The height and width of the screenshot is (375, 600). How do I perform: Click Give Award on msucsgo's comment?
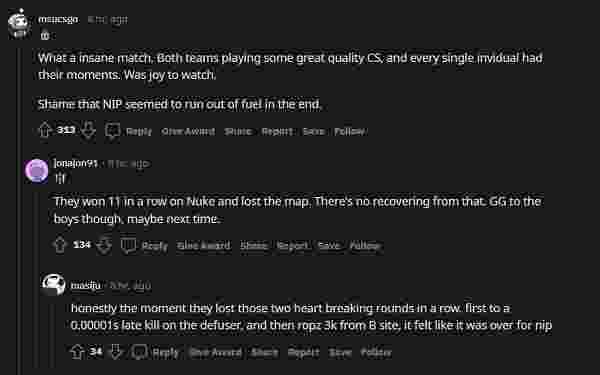pyautogui.click(x=188, y=131)
